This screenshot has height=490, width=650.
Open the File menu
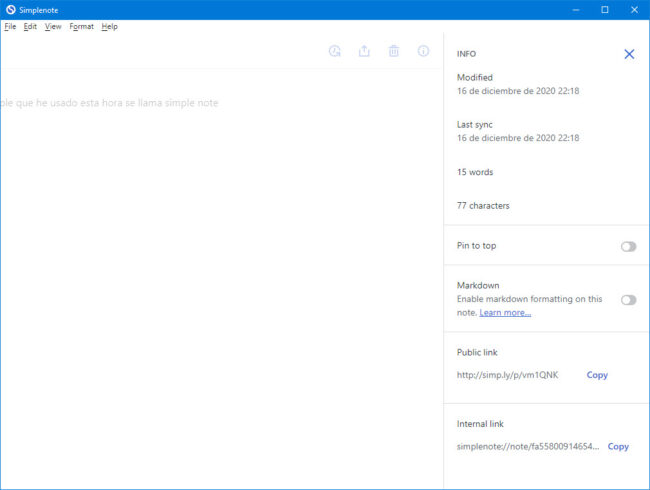9,27
